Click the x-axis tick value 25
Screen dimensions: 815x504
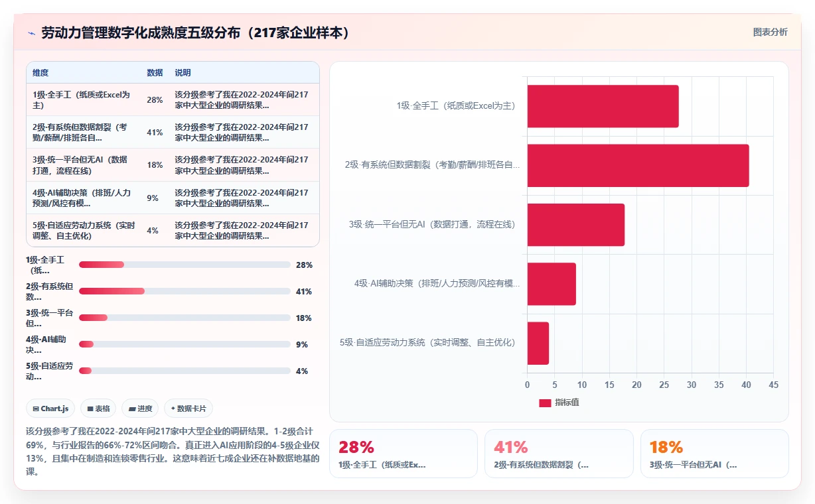664,385
